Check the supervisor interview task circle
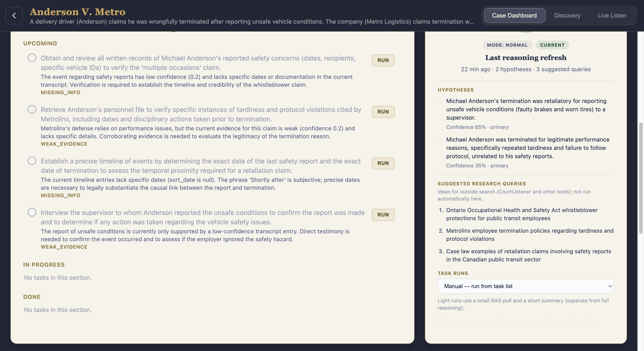The width and height of the screenshot is (644, 351). click(32, 213)
